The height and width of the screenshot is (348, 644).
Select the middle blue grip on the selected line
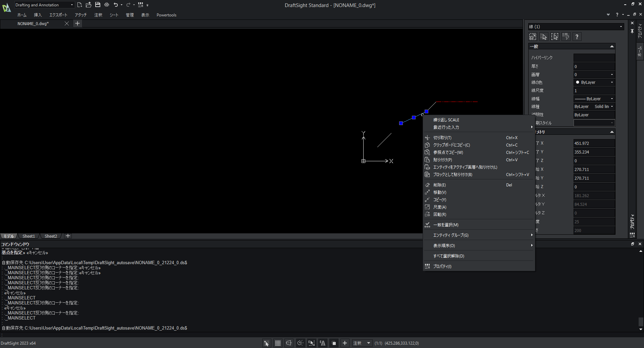414,117
